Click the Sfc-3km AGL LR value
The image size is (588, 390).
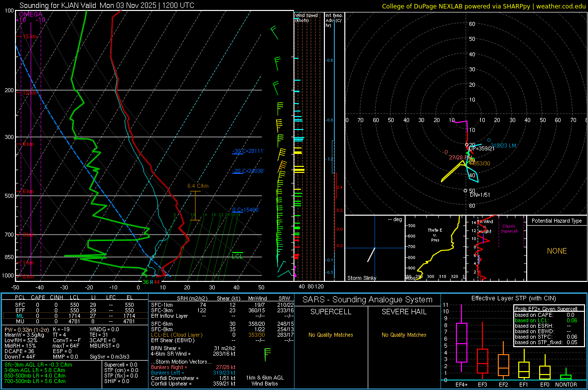[x=38, y=365]
